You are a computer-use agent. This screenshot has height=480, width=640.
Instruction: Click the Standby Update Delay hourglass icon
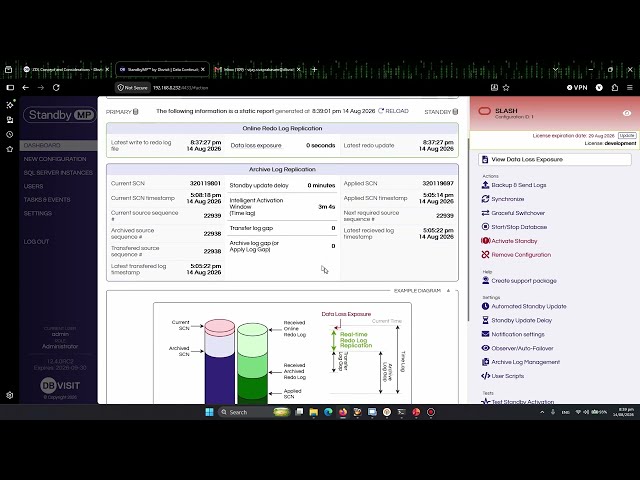[x=485, y=320]
